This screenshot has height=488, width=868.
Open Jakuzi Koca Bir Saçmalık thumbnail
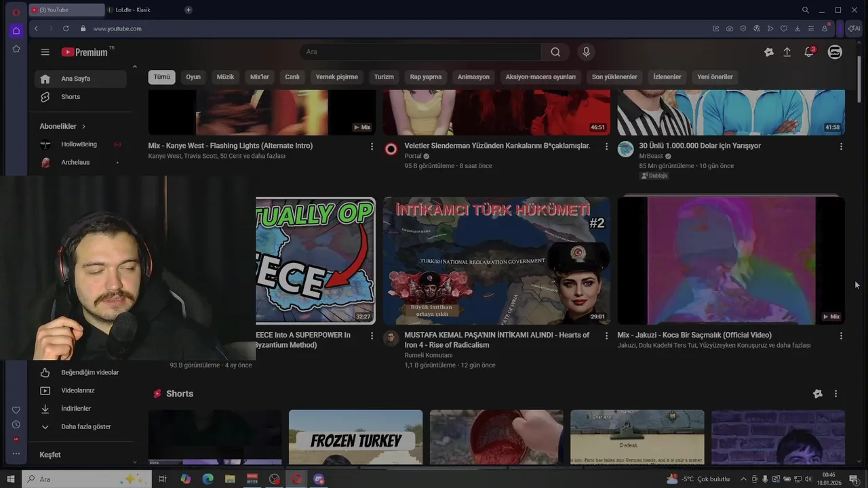tap(731, 261)
